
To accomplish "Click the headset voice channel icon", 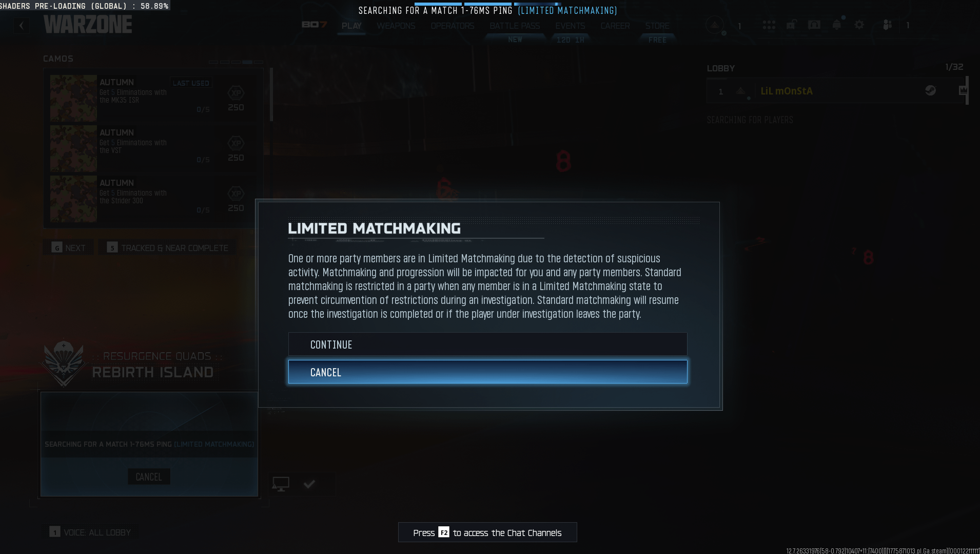I will tap(814, 25).
